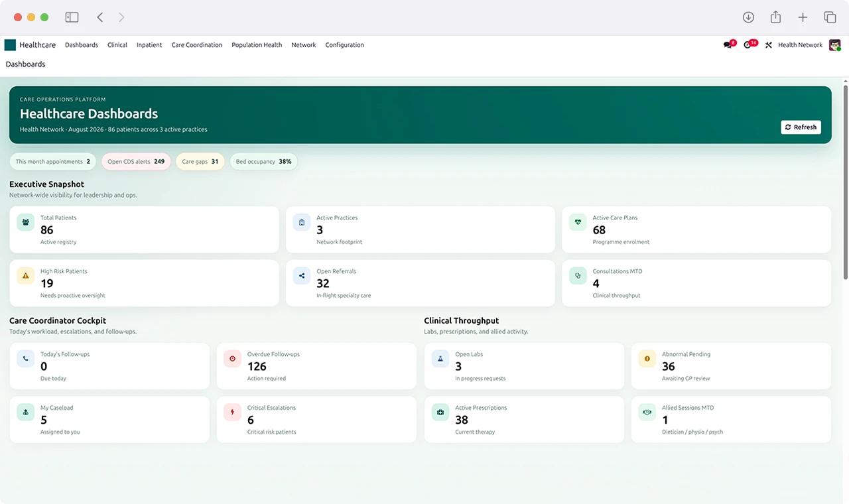849x504 pixels.
Task: Toggle the browser sidebar icon
Action: tap(72, 17)
